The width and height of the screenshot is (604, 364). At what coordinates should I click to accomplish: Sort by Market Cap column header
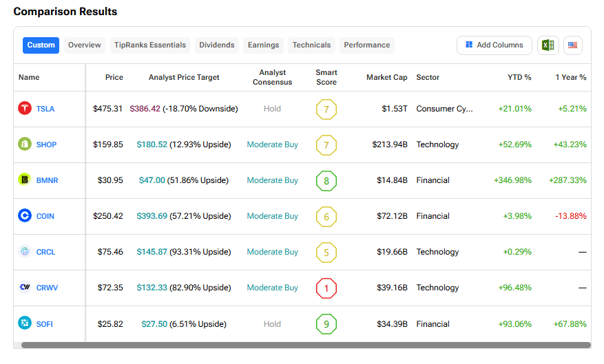click(387, 77)
